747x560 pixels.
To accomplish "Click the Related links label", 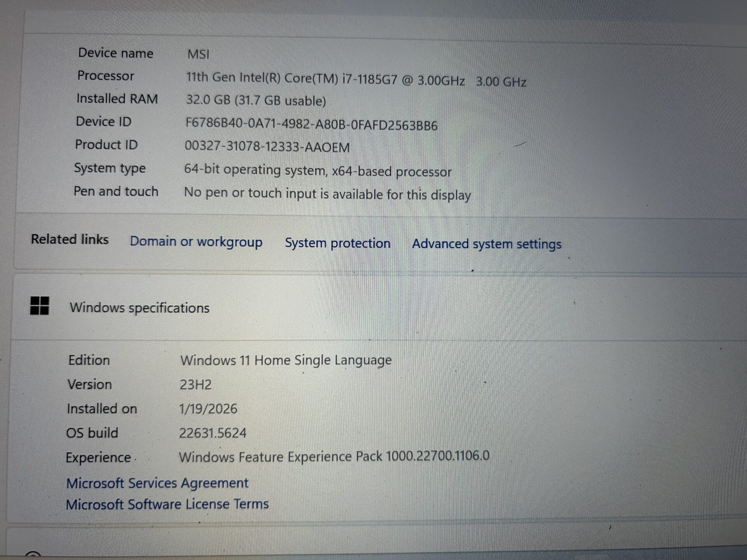I will [70, 239].
